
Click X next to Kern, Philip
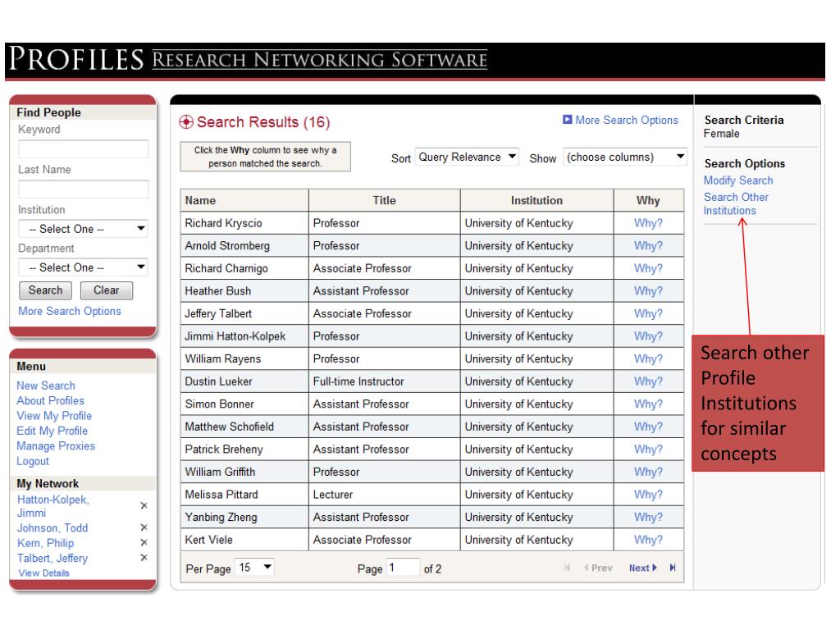coord(144,543)
